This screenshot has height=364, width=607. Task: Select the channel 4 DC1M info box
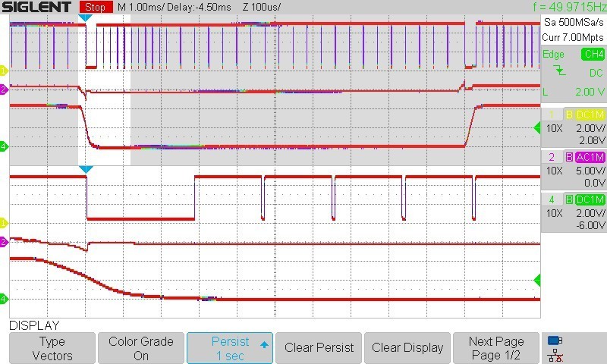(x=574, y=213)
